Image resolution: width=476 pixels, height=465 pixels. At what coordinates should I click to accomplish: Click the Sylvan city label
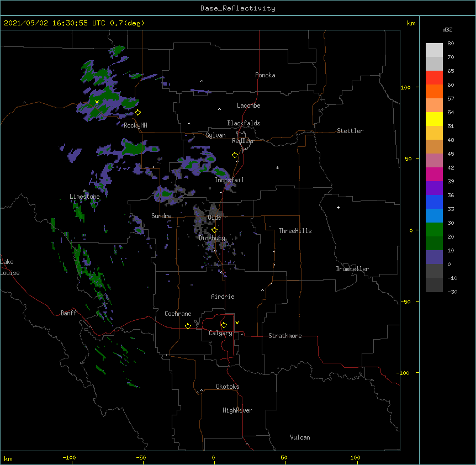215,135
